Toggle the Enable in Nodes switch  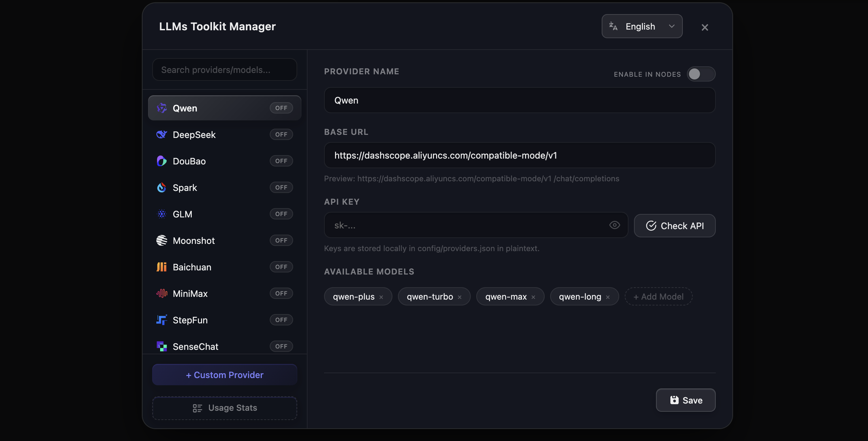pos(701,74)
